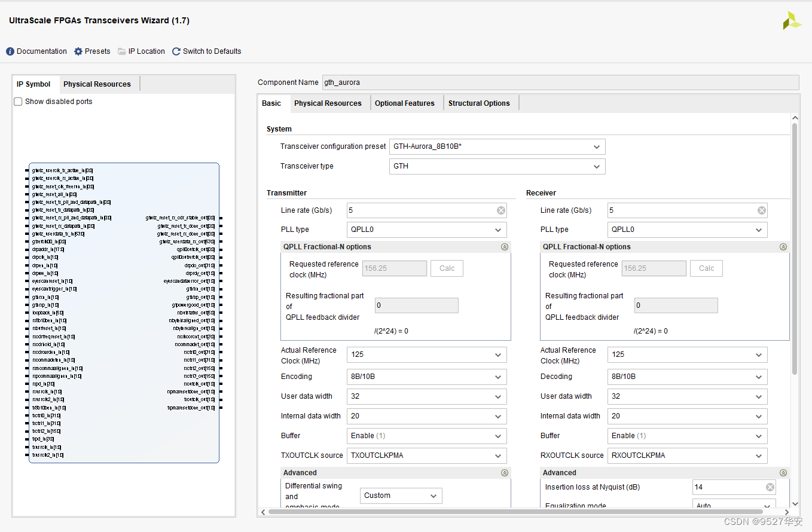Open Transmitter PLL type dropdown

tap(427, 230)
